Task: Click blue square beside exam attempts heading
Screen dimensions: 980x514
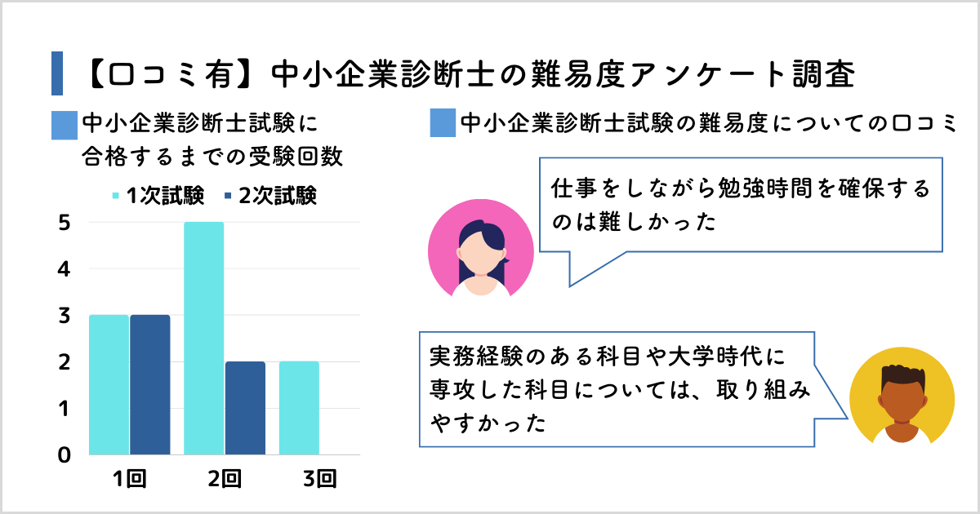Action: [64, 125]
